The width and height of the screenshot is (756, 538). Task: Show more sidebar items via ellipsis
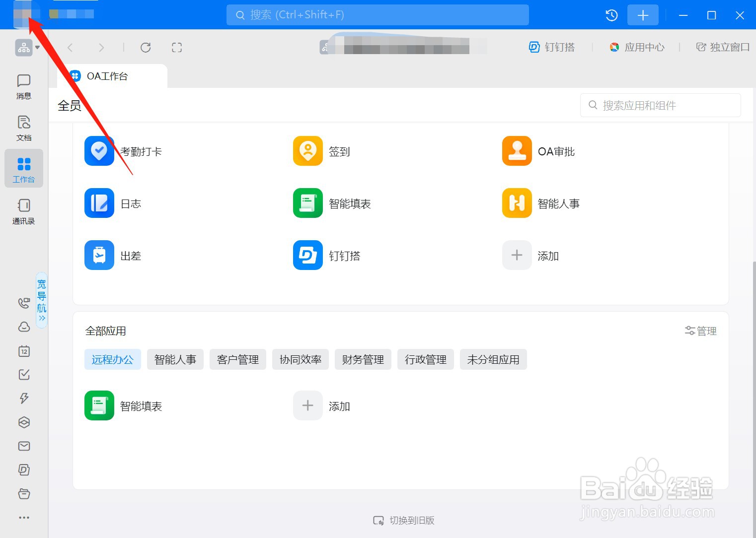(24, 518)
